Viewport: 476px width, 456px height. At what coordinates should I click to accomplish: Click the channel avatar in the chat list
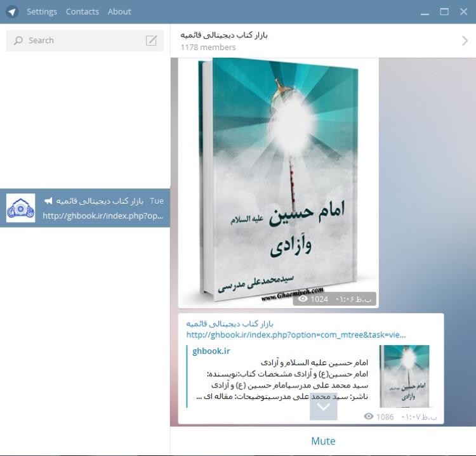pos(21,208)
